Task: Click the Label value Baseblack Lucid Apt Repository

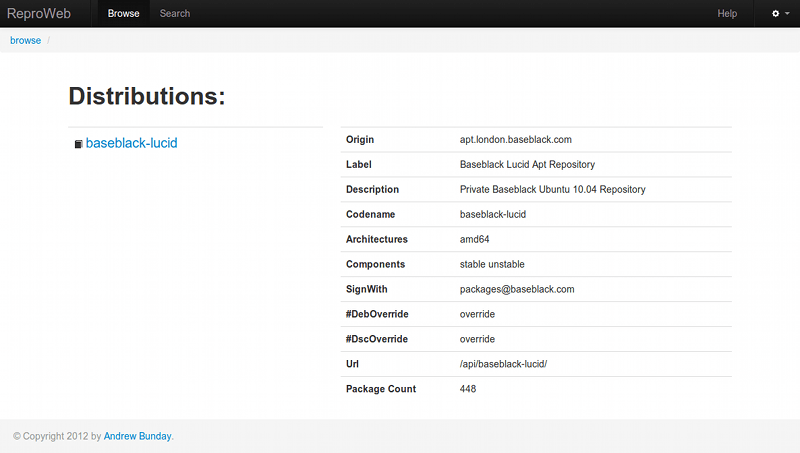Action: pos(527,165)
